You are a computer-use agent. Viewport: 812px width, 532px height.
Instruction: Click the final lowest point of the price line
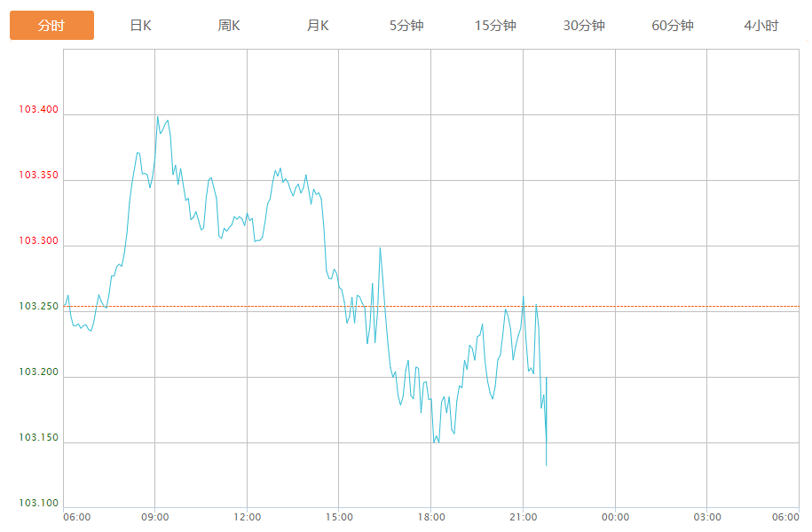tap(546, 465)
